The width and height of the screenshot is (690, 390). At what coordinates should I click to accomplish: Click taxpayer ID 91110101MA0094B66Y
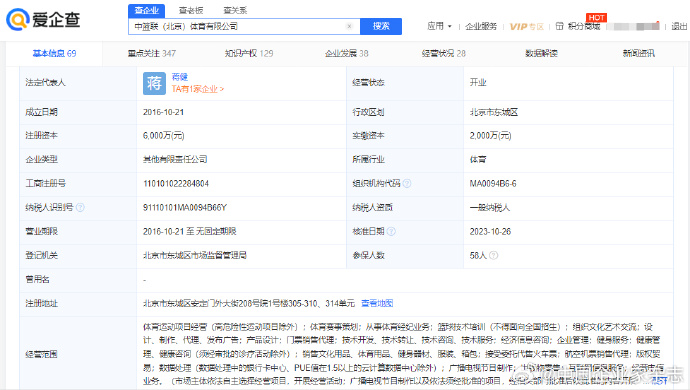[x=185, y=207]
